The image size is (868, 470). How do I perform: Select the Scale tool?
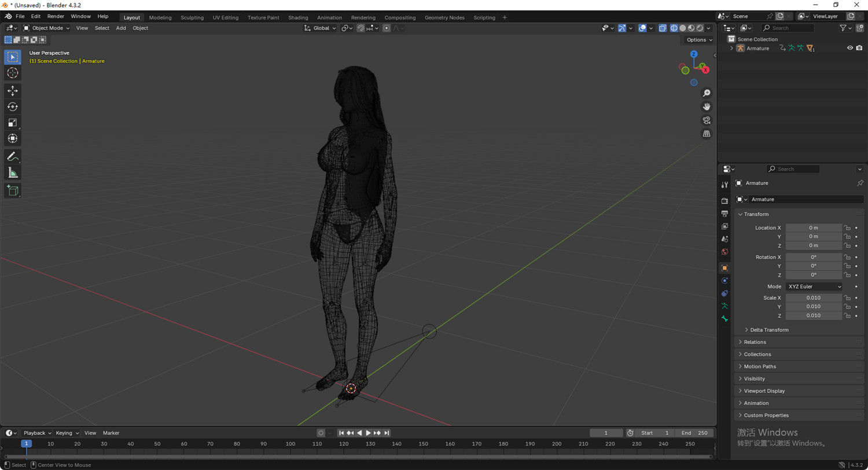click(13, 122)
